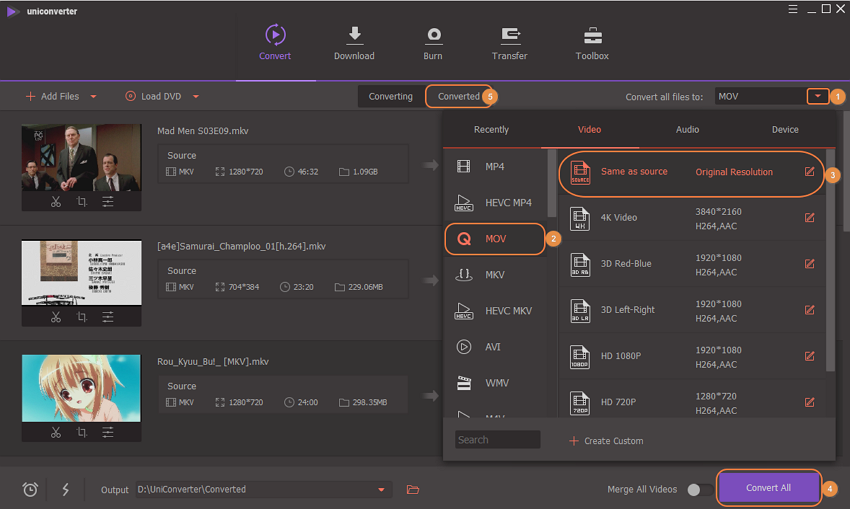This screenshot has width=850, height=509.
Task: Choose AVI format from list
Action: [x=495, y=347]
